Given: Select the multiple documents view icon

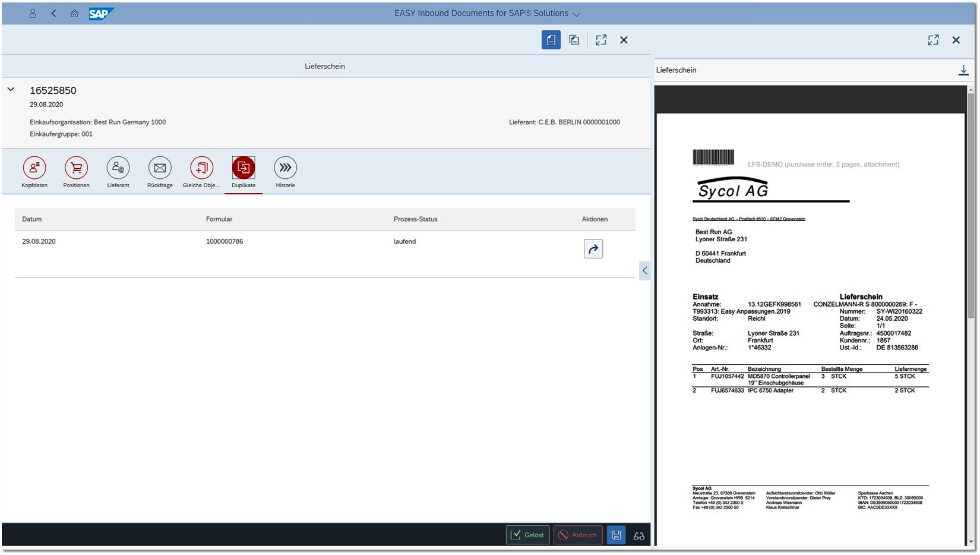Looking at the screenshot, I should pos(574,40).
